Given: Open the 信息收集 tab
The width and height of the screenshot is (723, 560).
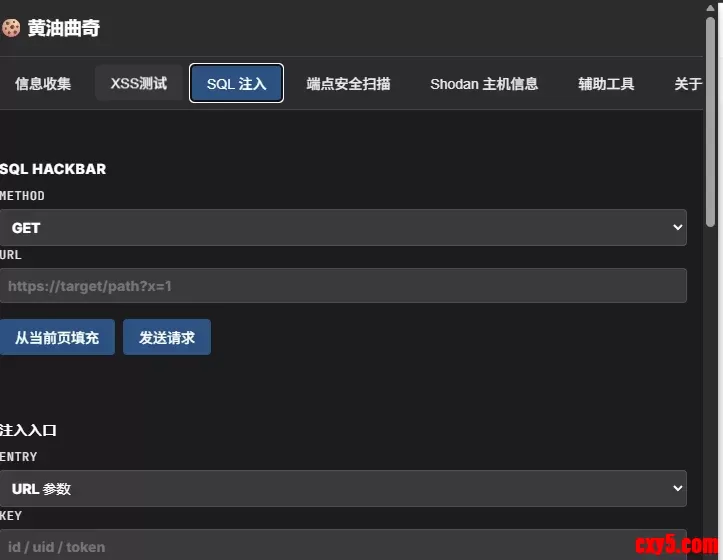Looking at the screenshot, I should [43, 84].
